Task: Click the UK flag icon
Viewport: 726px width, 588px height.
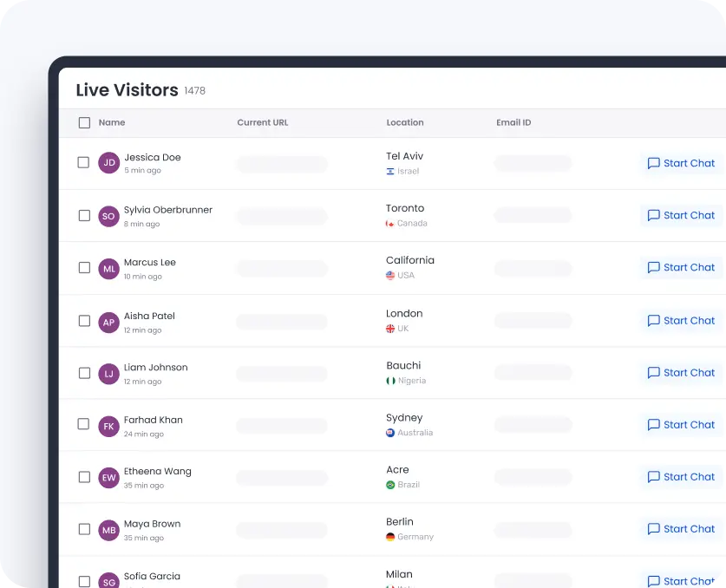Action: [390, 329]
